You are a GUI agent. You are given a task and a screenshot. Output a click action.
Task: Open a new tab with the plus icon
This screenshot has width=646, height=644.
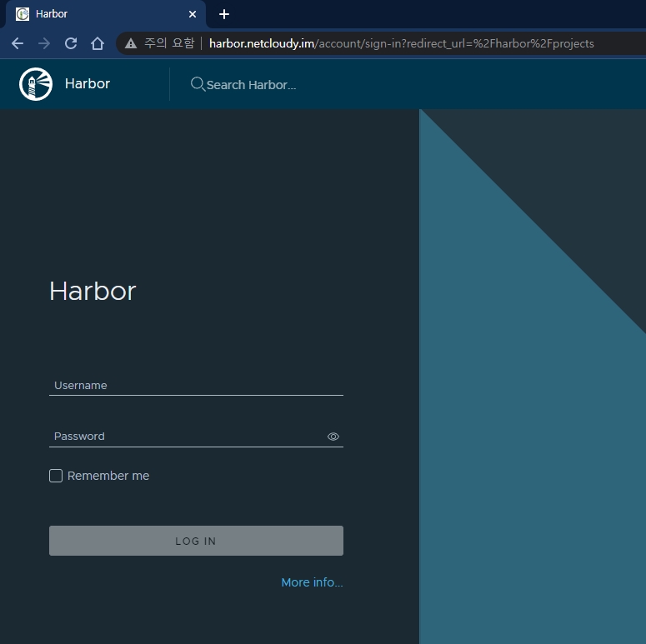click(223, 14)
